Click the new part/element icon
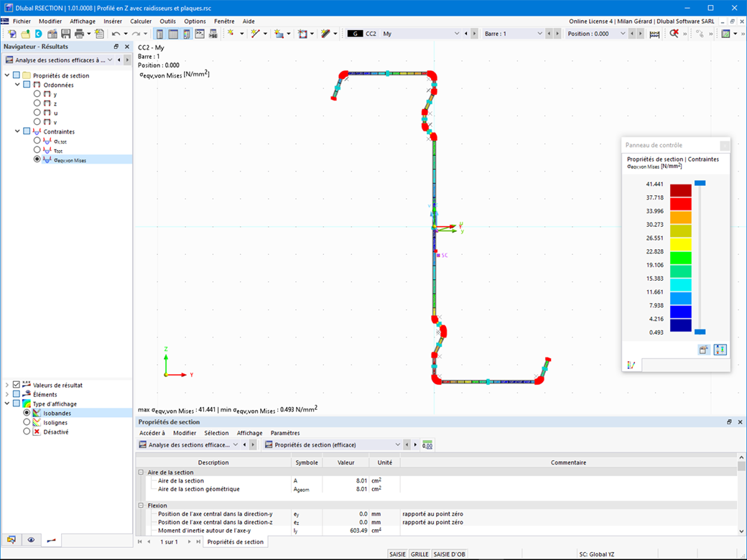 pyautogui.click(x=279, y=34)
